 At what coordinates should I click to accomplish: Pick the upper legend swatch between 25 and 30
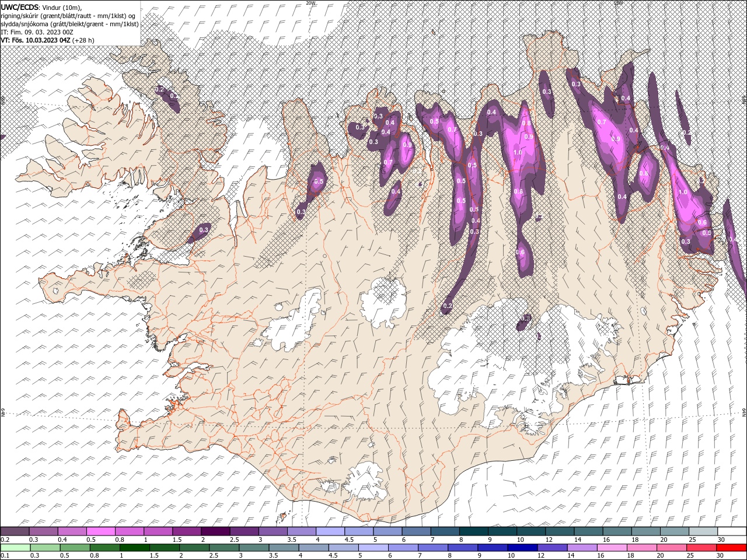[x=703, y=531]
